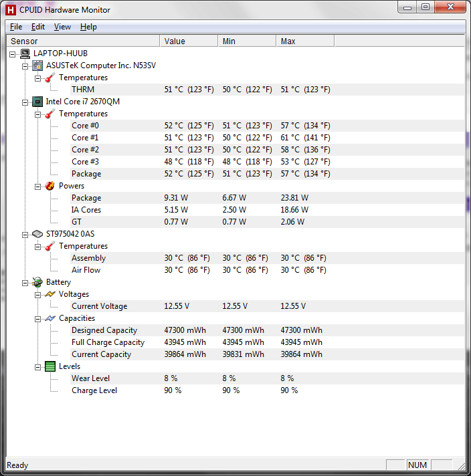Collapse the ST975042 0AS drive node
The height and width of the screenshot is (476, 471).
pyautogui.click(x=25, y=235)
